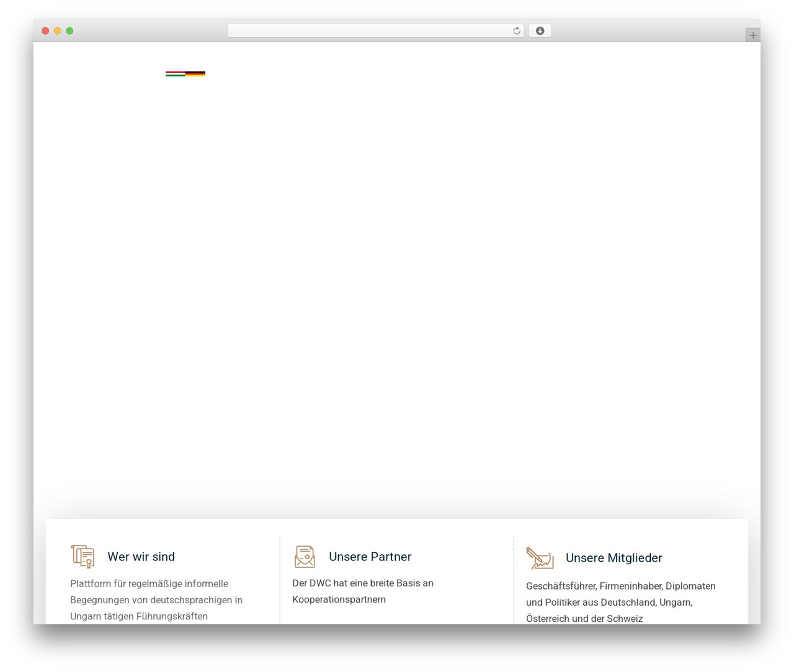Click text starting 'Plattform für regelmäßige informelle'
Screen dimensions: 794x672
click(x=156, y=600)
